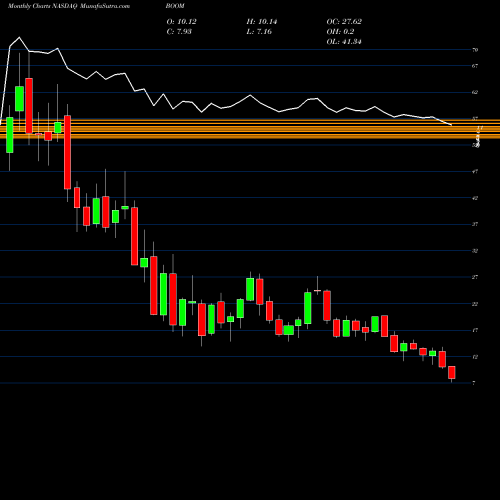
Task: Click the 47 price axis label
Action: pyautogui.click(x=475, y=171)
